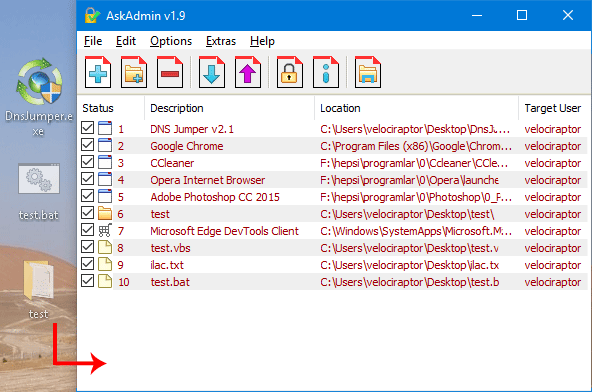Click the padlock password toolbar icon
Screen dimensions: 592x392
coord(290,72)
